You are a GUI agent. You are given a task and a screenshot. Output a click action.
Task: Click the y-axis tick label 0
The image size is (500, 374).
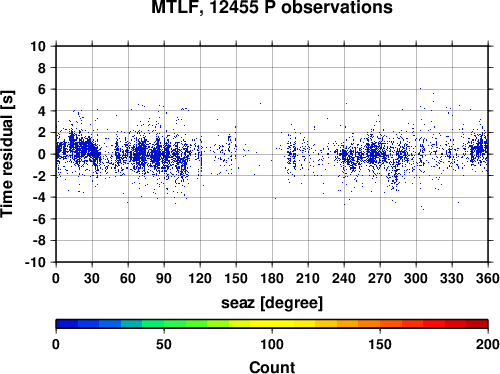(42, 154)
